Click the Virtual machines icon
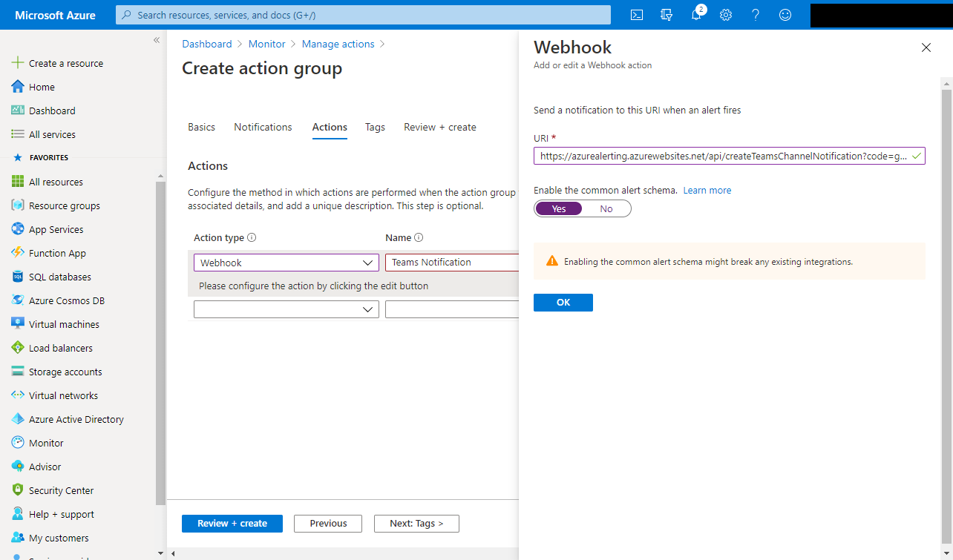Screen dimensions: 953x560 18,324
